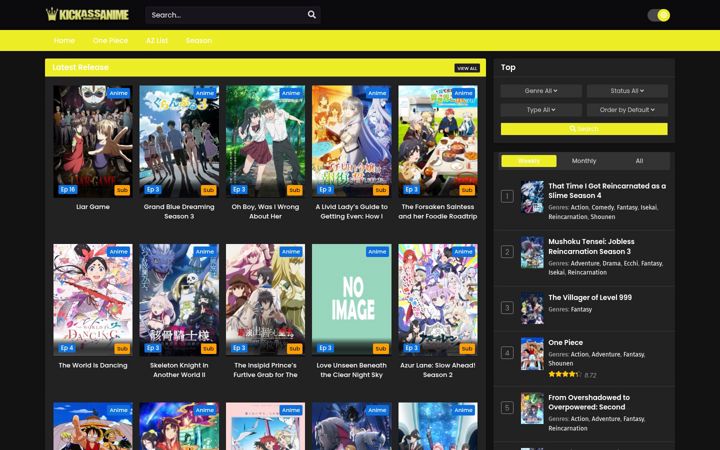Open The World Is Dancing poster
The image size is (720, 450).
[93, 299]
